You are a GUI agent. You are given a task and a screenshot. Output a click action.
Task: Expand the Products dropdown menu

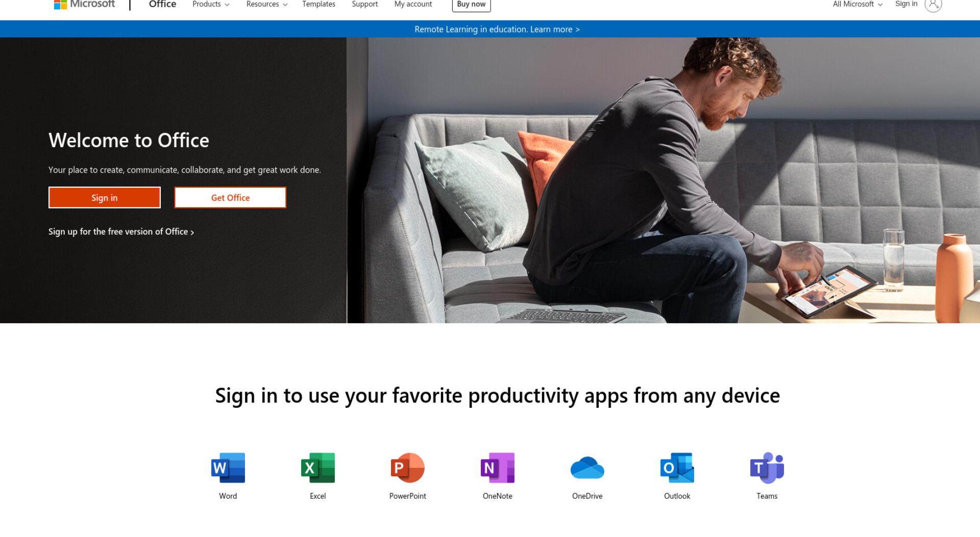coord(211,4)
